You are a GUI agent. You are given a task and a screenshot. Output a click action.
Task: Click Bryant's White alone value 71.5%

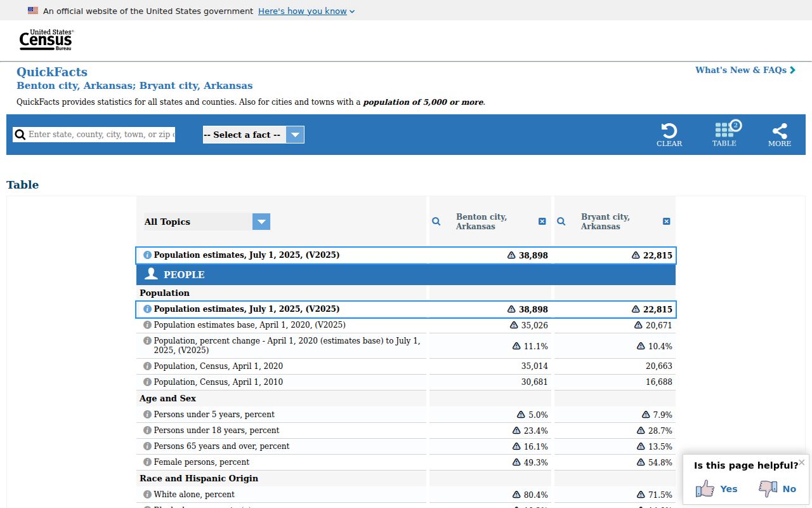click(660, 495)
